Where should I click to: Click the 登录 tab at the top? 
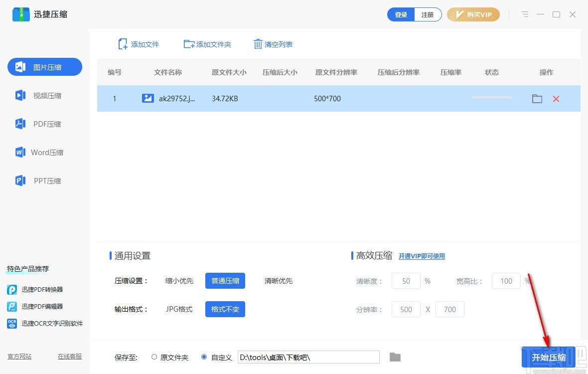(401, 14)
